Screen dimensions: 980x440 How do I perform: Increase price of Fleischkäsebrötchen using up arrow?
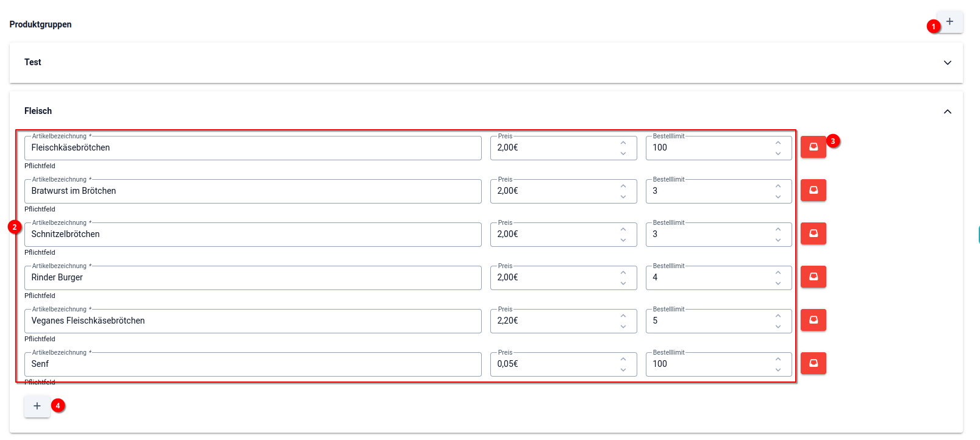click(623, 143)
